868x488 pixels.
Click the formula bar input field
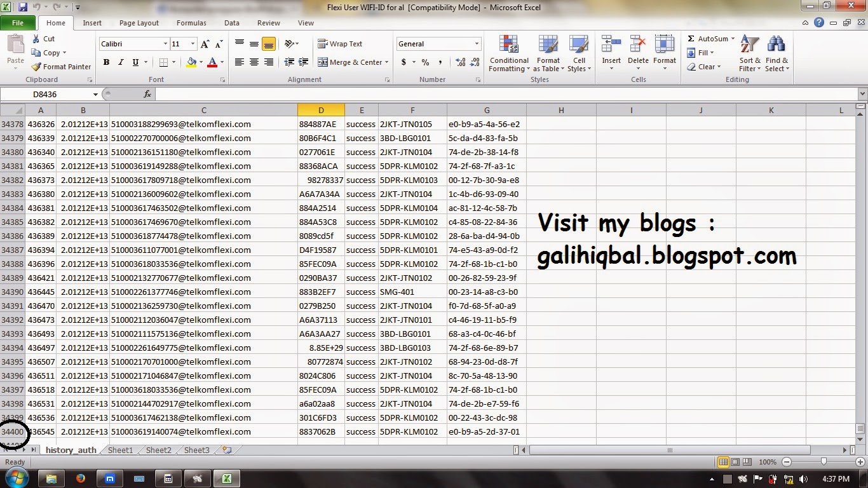point(507,94)
